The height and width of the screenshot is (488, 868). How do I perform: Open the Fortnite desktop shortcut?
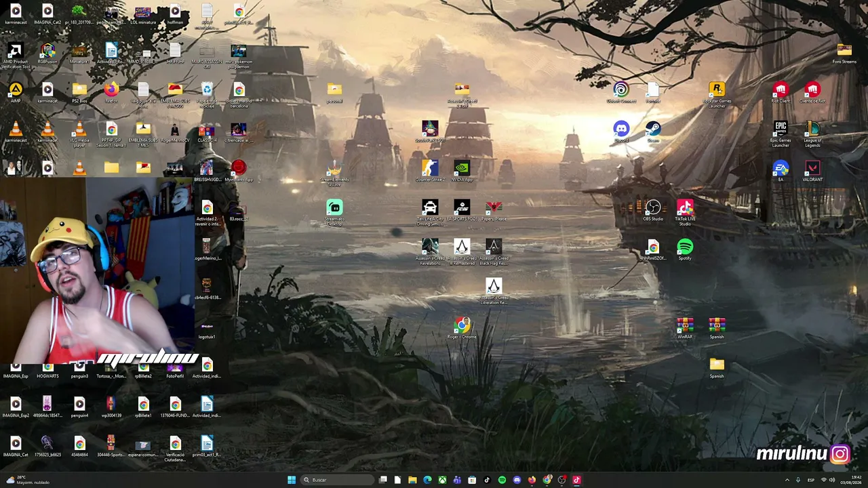[653, 92]
